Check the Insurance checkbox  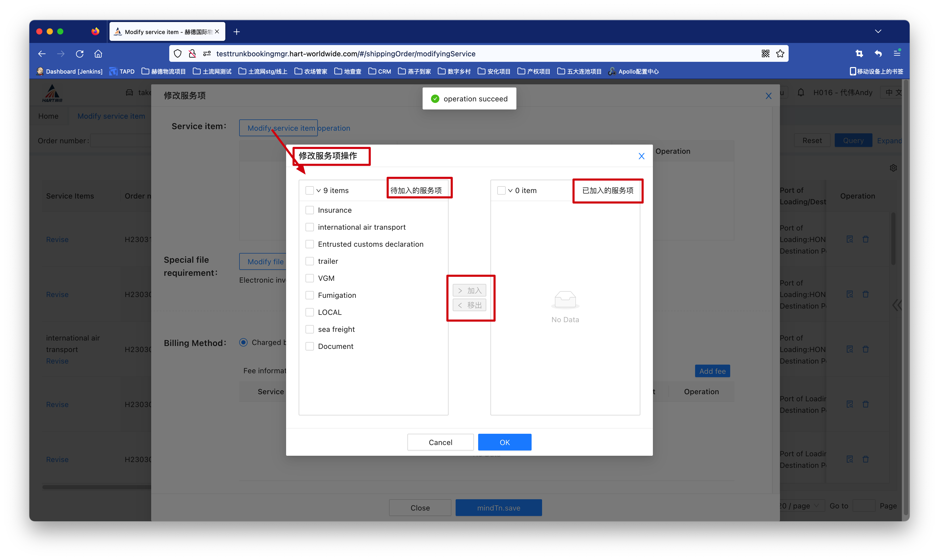[309, 210]
